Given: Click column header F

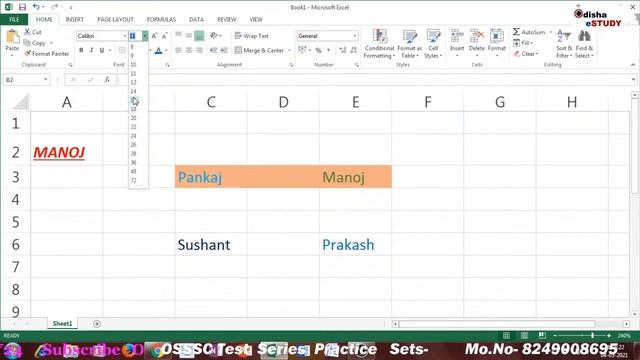Looking at the screenshot, I should point(427,102).
